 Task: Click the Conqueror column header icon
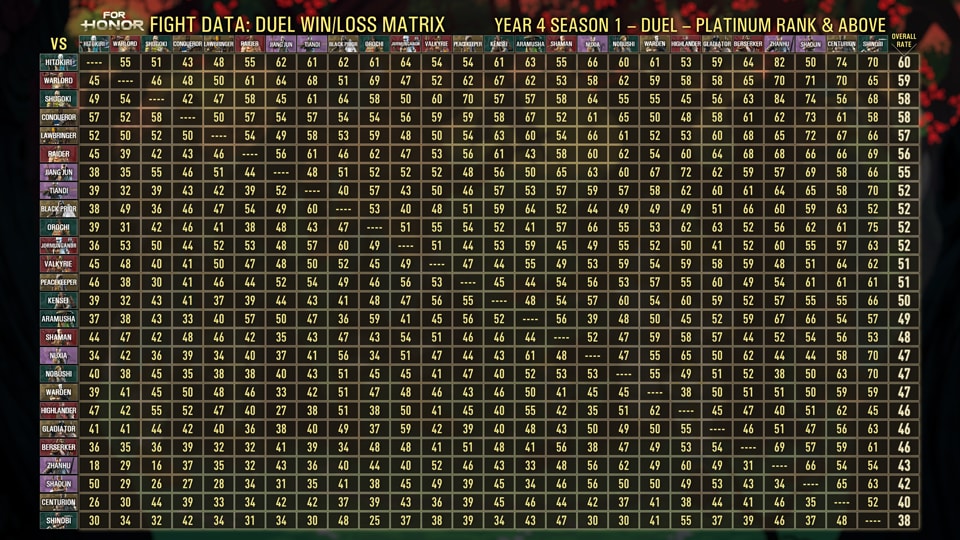click(x=187, y=44)
